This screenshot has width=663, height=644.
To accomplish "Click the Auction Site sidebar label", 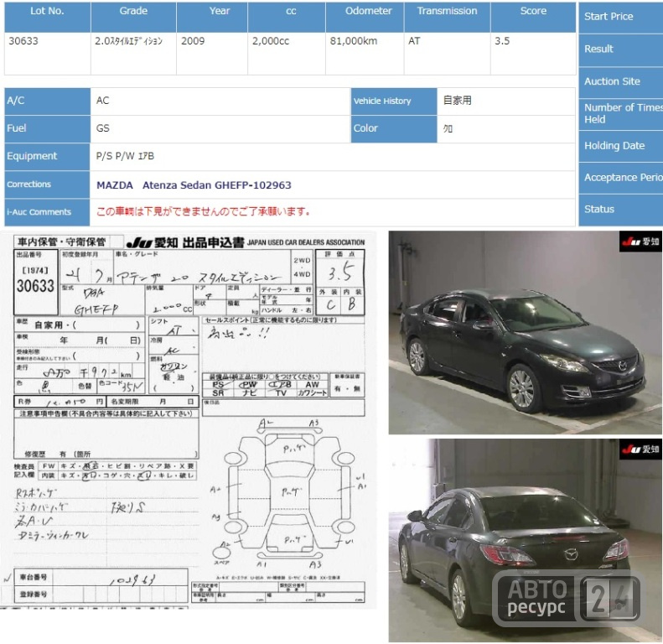I will [620, 81].
